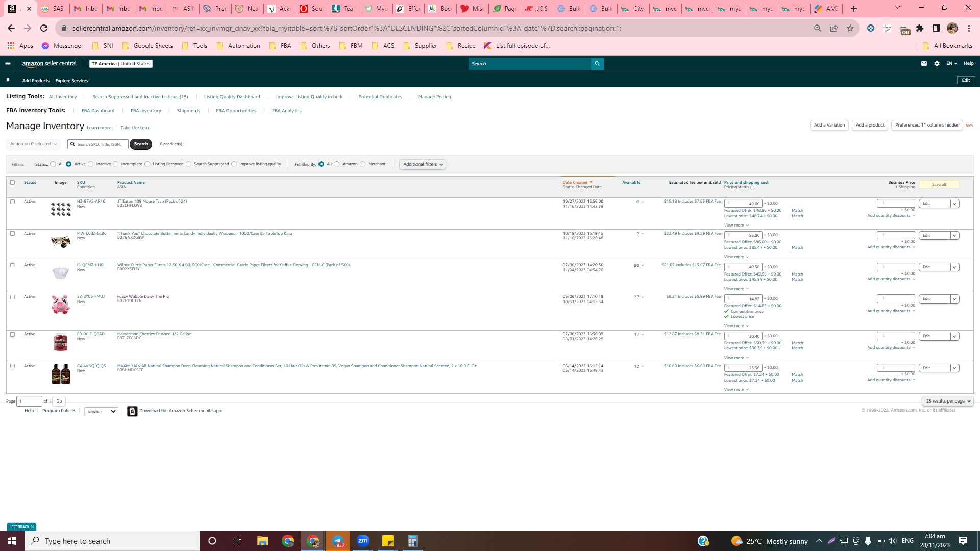Click the browser zoom magnifier icon
This screenshot has width=980, height=551.
818,28
